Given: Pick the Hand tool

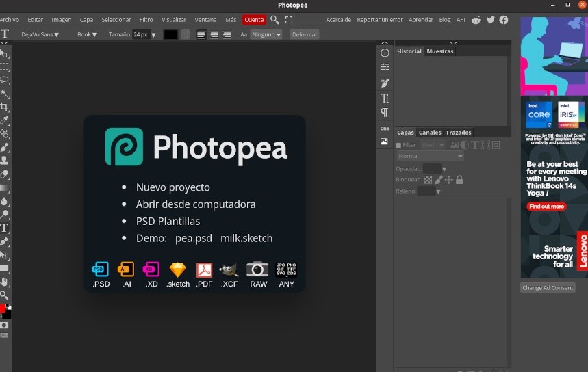Looking at the screenshot, I should coord(5,282).
